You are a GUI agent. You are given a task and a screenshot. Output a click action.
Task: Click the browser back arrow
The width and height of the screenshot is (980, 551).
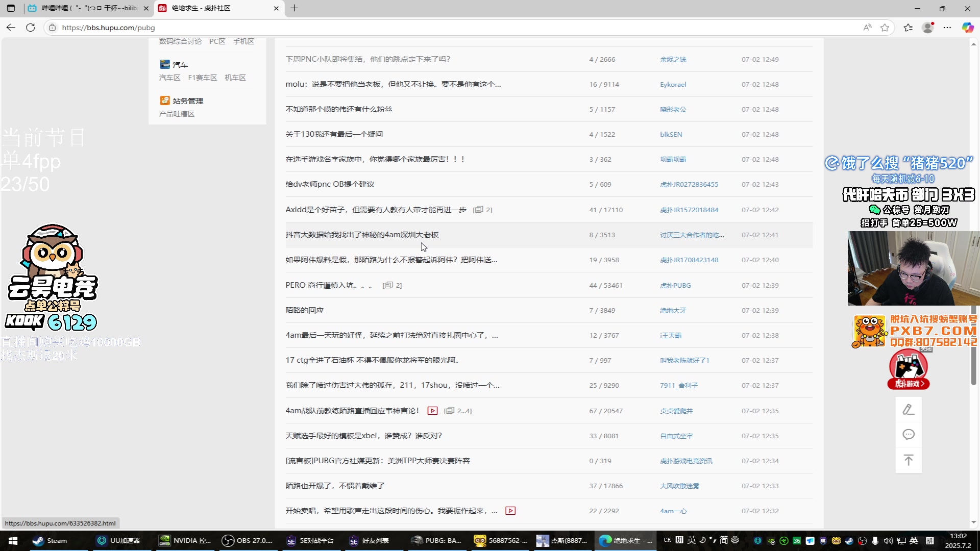click(11, 28)
